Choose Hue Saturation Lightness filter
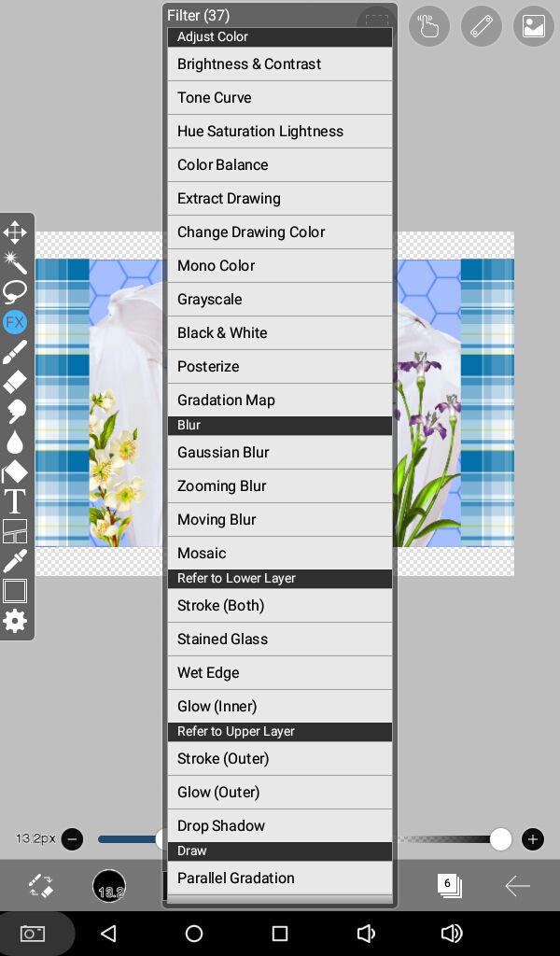560x956 pixels. pos(280,131)
